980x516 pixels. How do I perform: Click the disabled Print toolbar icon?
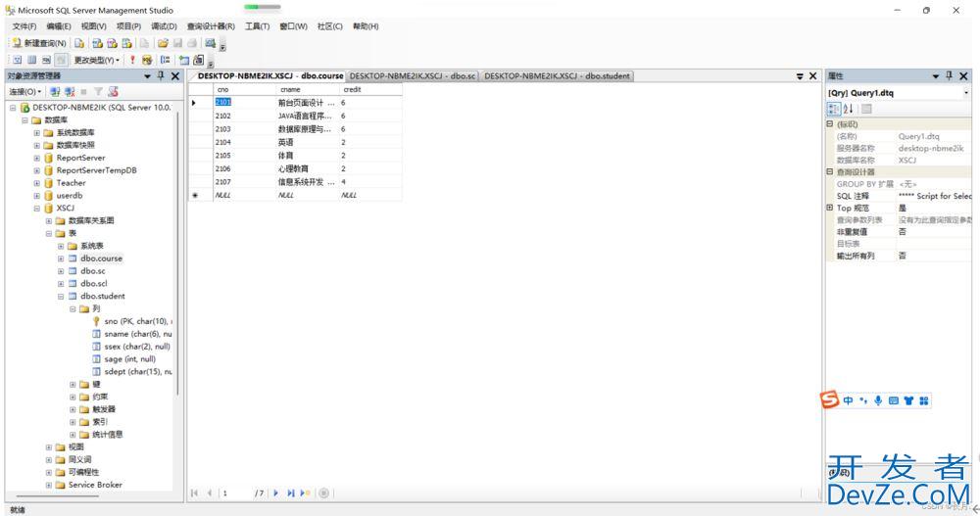click(192, 43)
